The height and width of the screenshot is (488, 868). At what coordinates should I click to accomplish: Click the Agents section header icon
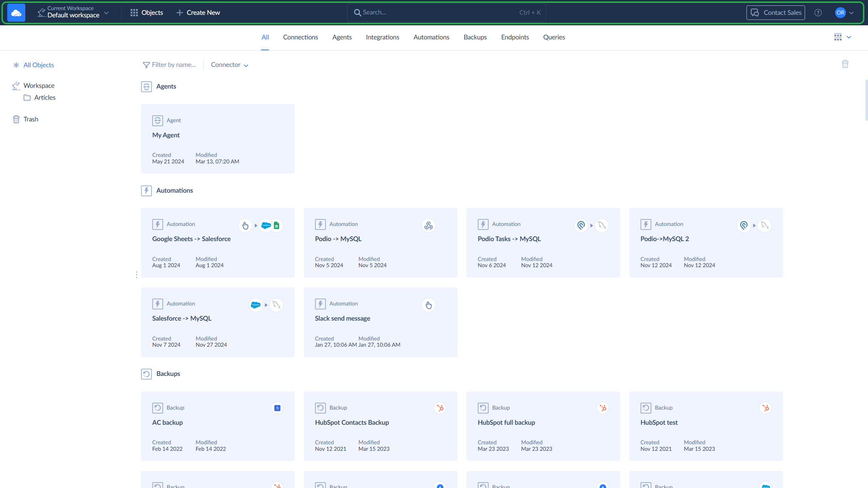point(146,86)
